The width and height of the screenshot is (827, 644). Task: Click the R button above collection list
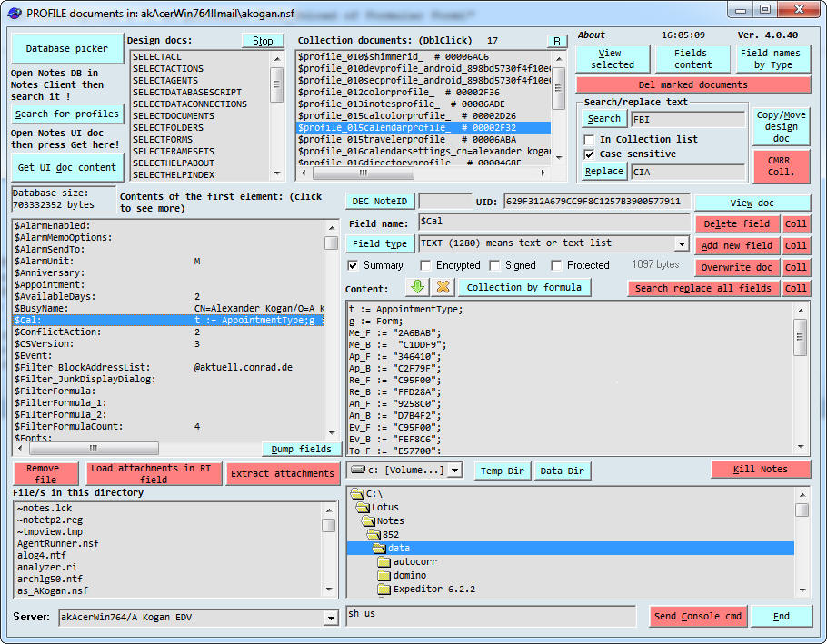pos(557,41)
